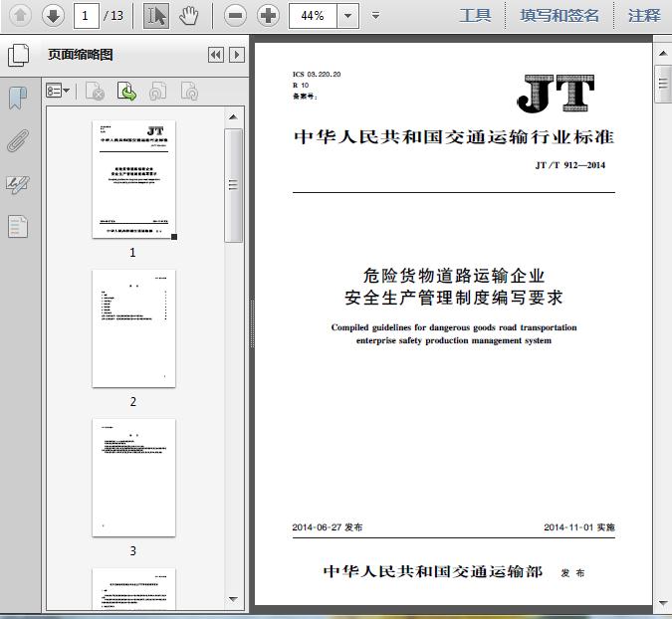Click the previous page up arrow
Screen dimensions: 672x619
point(20,15)
